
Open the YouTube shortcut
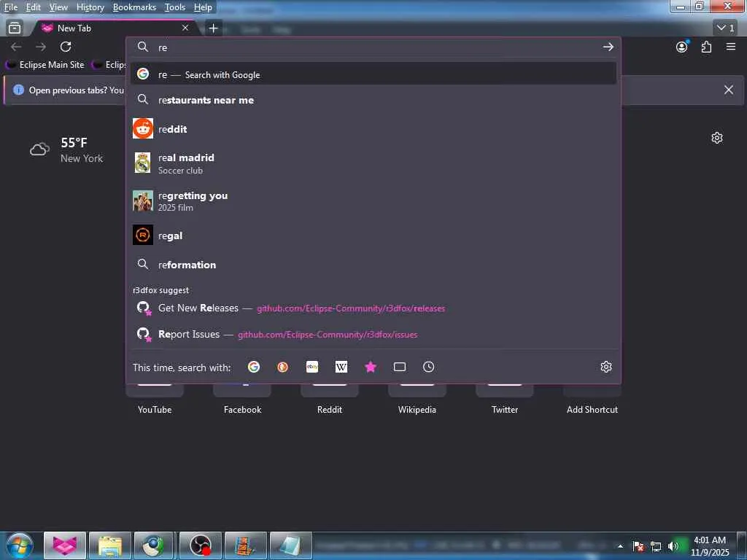(155, 399)
